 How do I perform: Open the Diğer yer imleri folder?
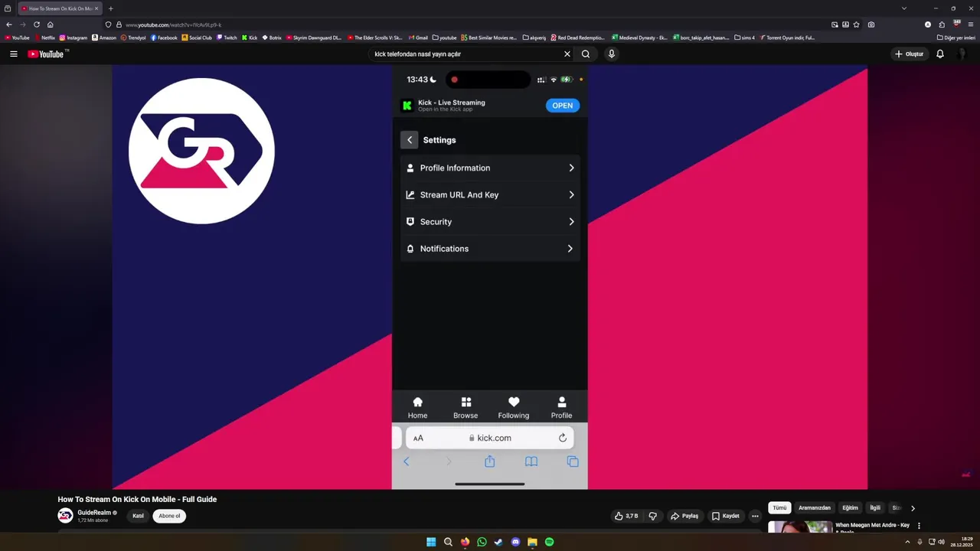click(x=956, y=37)
